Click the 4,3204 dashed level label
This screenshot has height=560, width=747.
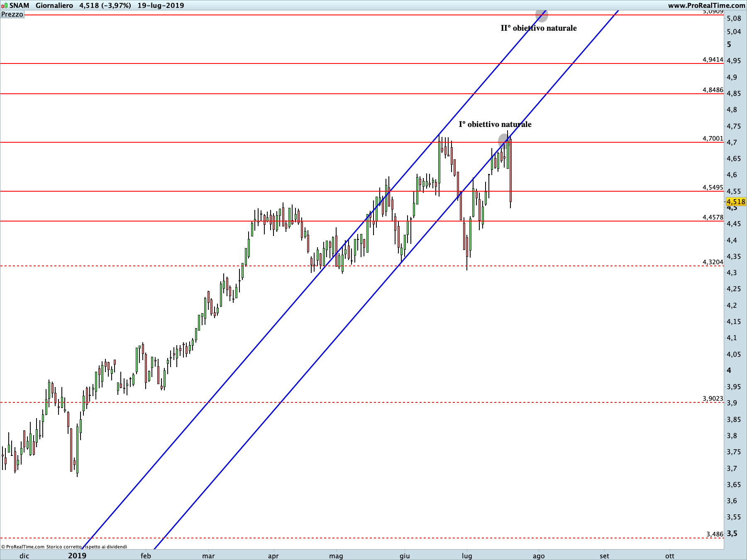pos(713,262)
